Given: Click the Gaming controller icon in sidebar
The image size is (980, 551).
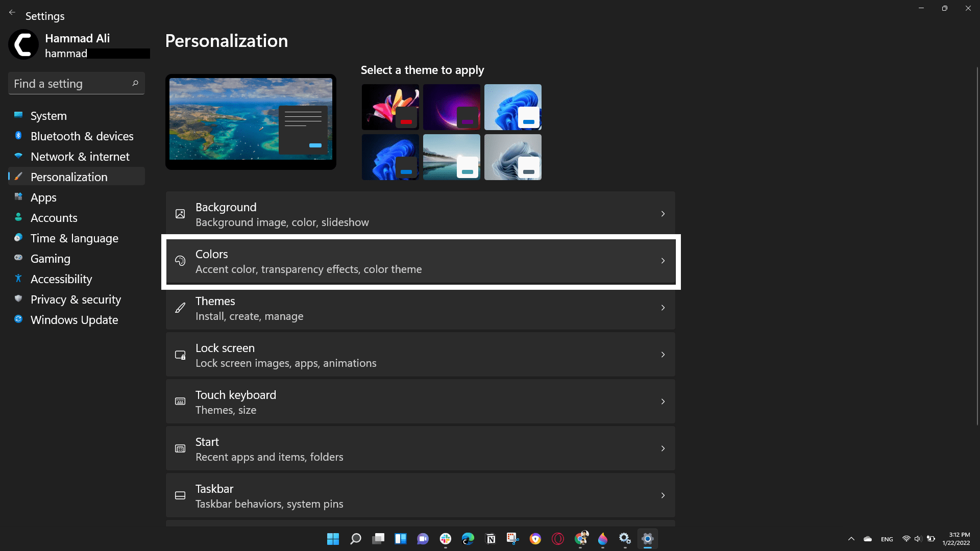Looking at the screenshot, I should (x=18, y=259).
